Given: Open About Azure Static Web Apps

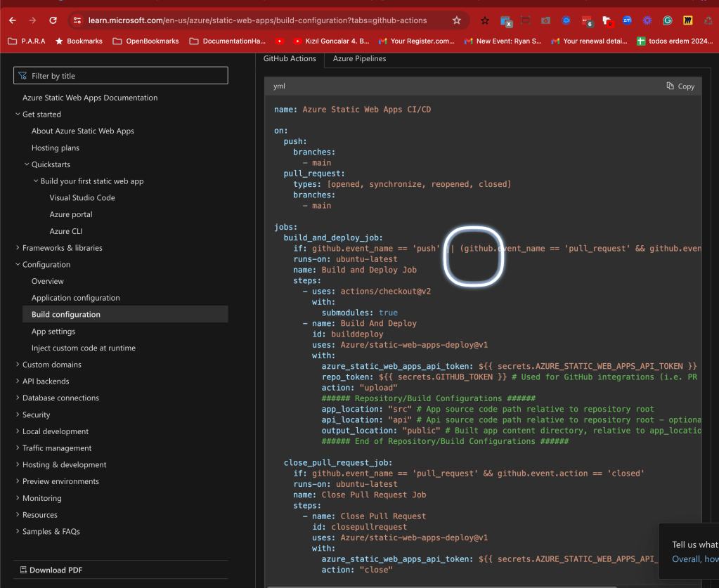Looking at the screenshot, I should click(82, 131).
